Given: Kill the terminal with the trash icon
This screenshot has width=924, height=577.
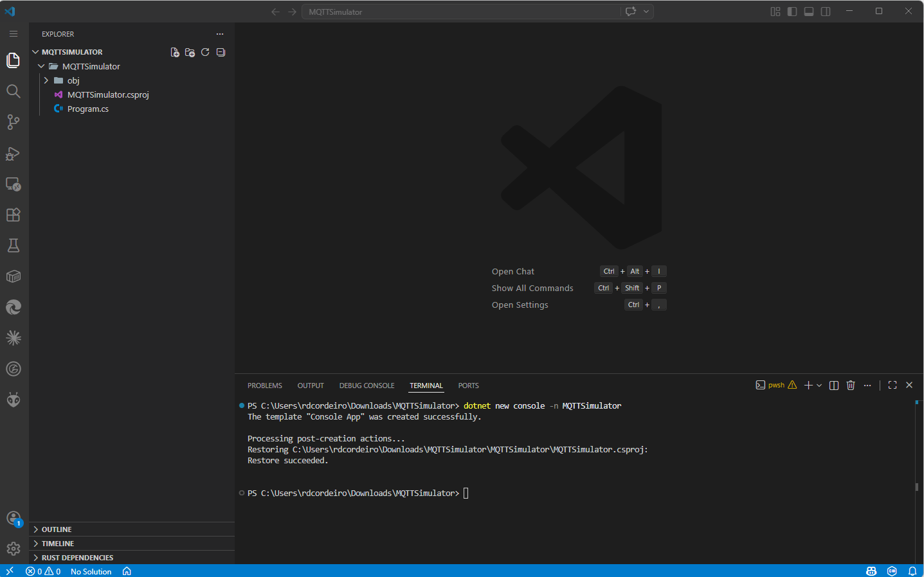Looking at the screenshot, I should pos(851,385).
